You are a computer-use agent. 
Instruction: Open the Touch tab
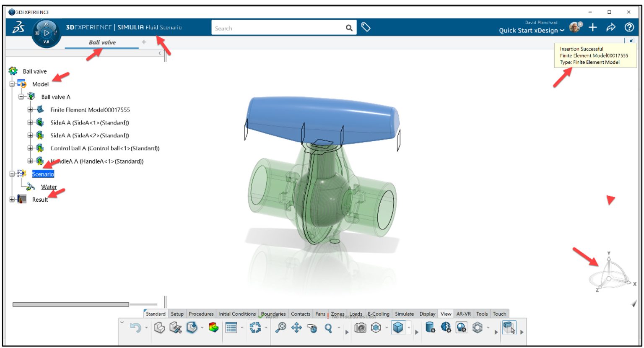pyautogui.click(x=499, y=314)
